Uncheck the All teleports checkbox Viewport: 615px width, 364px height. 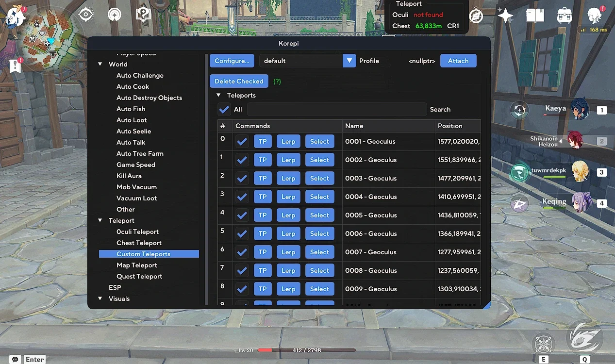click(x=224, y=109)
